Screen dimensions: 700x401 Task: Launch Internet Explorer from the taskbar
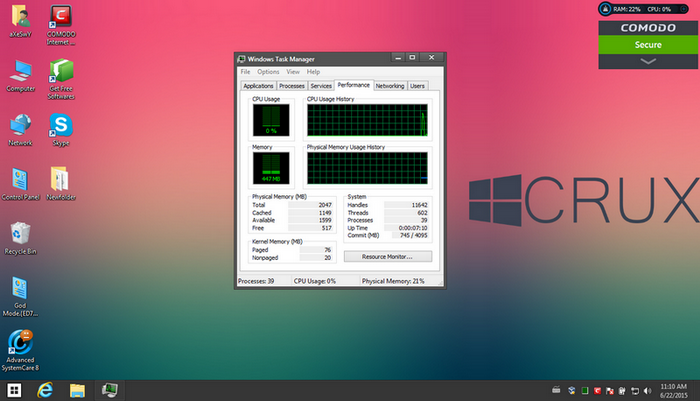[45, 390]
